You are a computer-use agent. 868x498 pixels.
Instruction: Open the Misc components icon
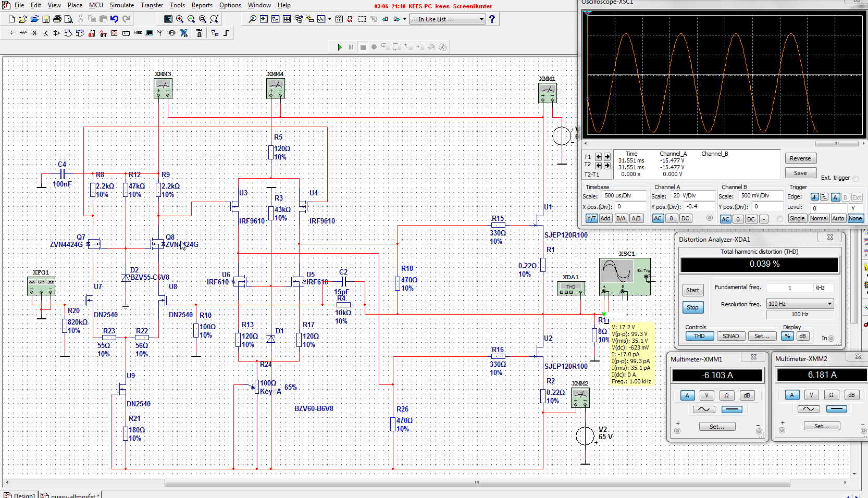point(138,33)
